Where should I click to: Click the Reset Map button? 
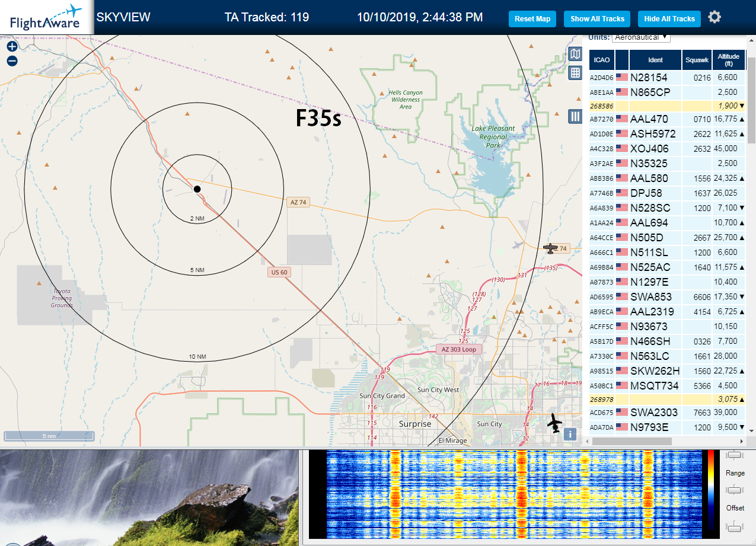(x=532, y=19)
